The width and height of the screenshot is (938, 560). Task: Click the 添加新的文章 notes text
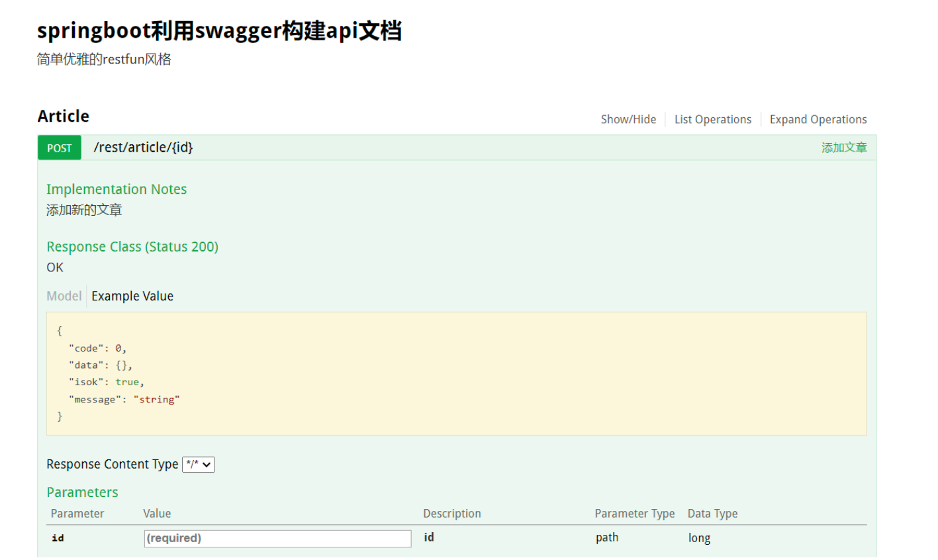coord(84,210)
